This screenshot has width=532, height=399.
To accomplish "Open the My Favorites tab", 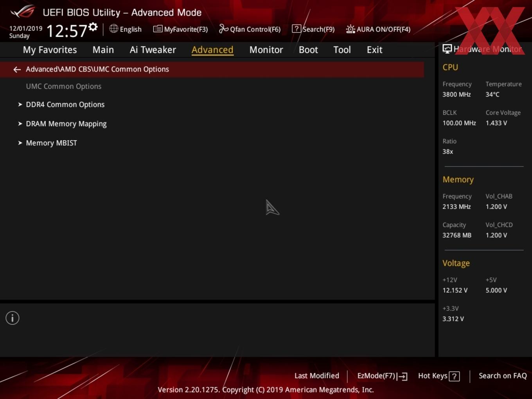I will pos(50,50).
